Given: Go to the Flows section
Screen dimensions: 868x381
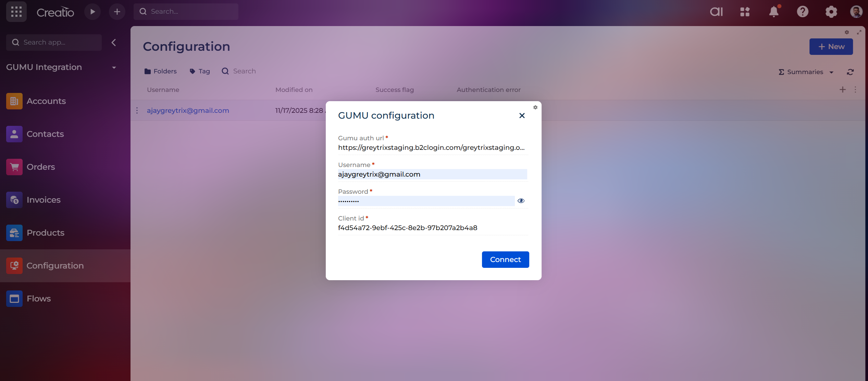Looking at the screenshot, I should [38, 299].
